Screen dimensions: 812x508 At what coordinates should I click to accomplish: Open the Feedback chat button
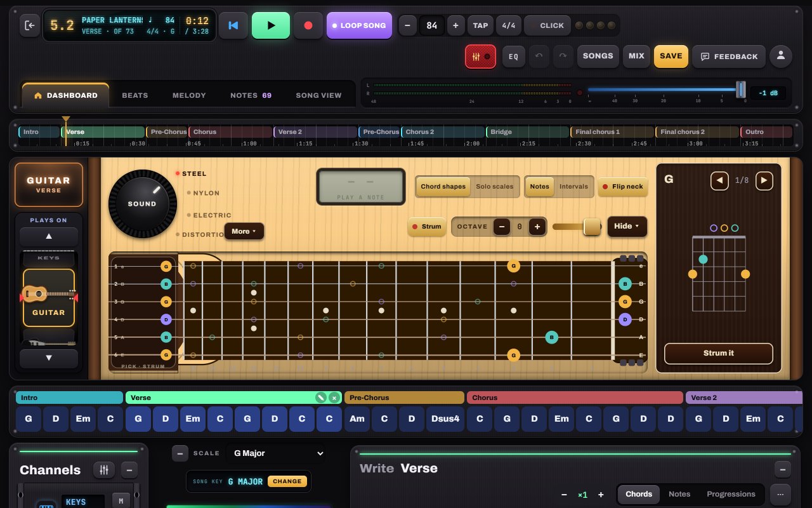pyautogui.click(x=729, y=57)
